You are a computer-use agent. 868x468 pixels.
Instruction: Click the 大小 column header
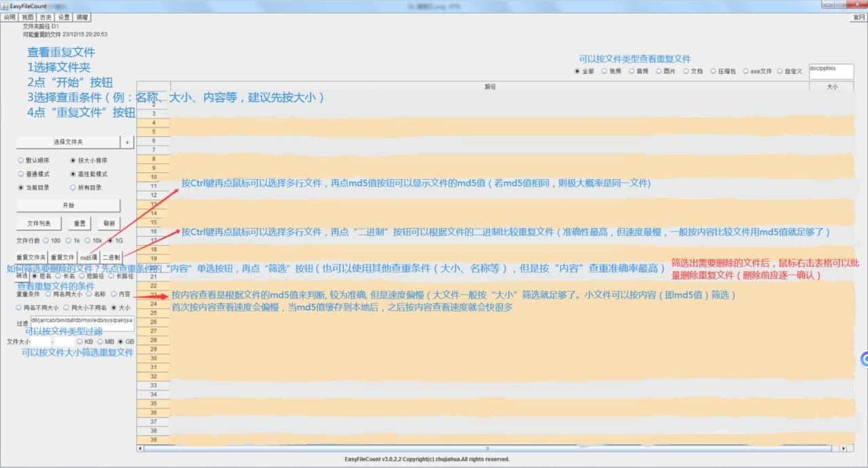[x=831, y=87]
